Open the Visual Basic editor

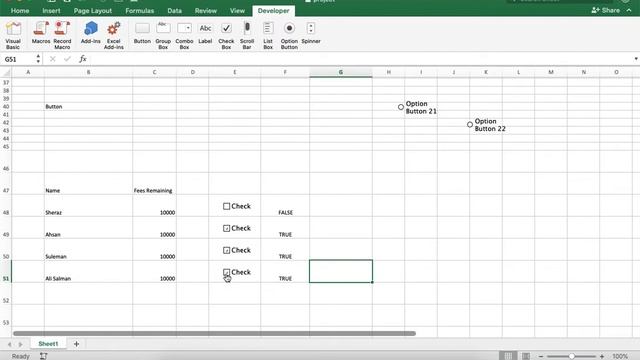point(13,35)
